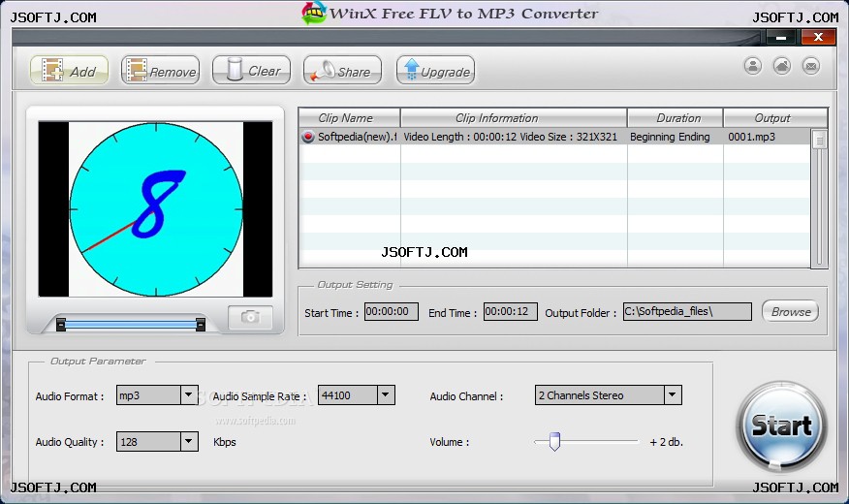Image resolution: width=849 pixels, height=504 pixels.
Task: Click the email envelope icon
Action: pos(811,66)
